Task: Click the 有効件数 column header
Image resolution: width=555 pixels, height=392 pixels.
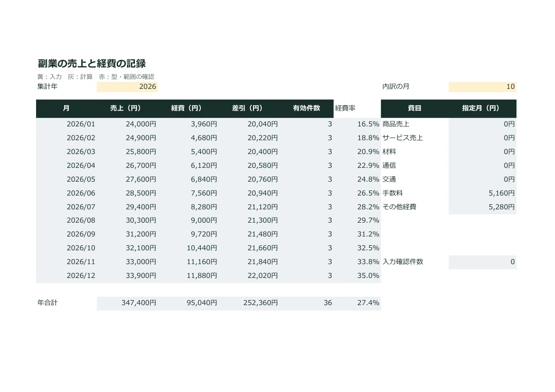Action: click(306, 109)
